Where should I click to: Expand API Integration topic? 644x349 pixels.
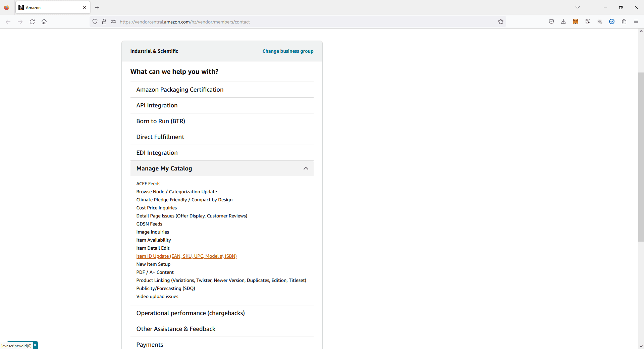(x=222, y=105)
